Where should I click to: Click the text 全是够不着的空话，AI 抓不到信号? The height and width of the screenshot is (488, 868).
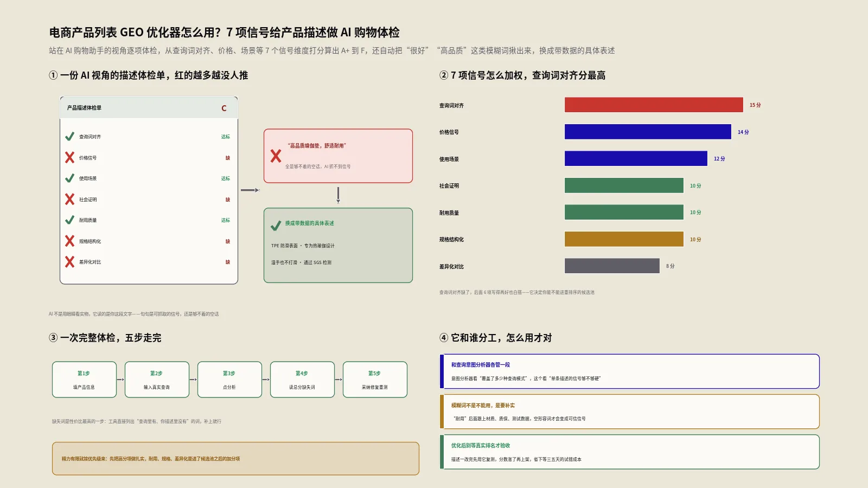pos(318,166)
